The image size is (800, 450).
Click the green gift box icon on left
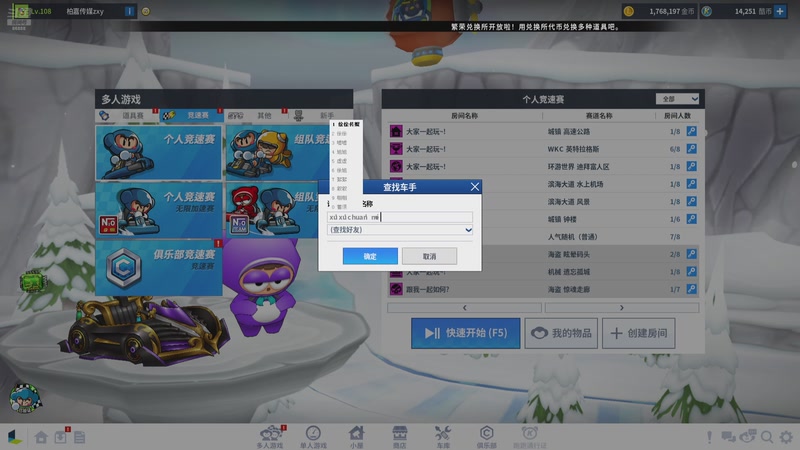pos(32,281)
